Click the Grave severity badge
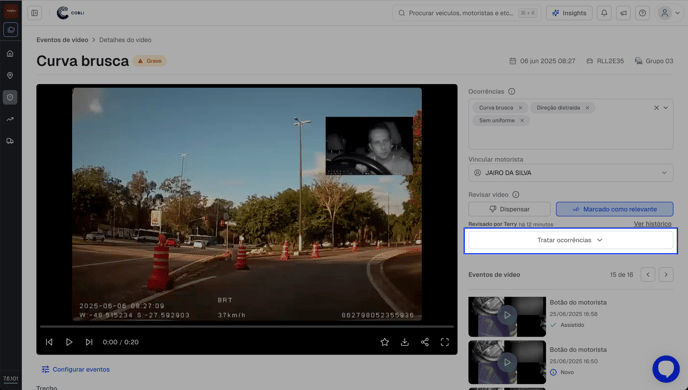This screenshot has height=390, width=688. point(150,61)
